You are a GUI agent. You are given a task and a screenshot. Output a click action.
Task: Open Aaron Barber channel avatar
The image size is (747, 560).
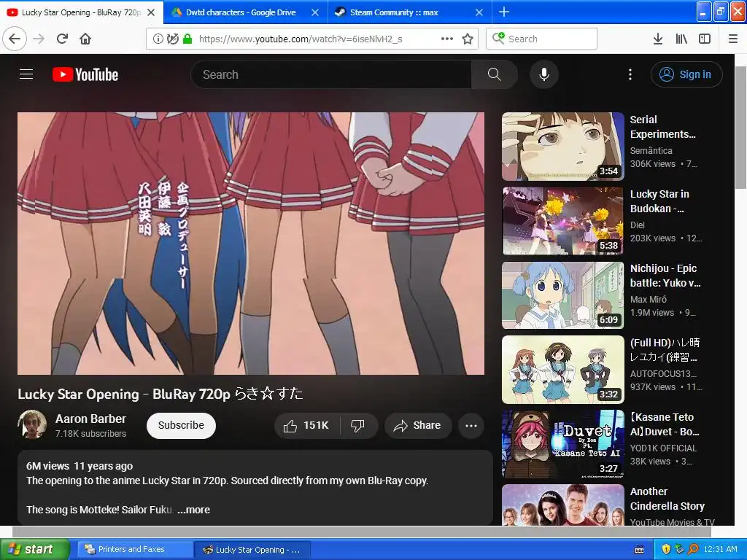[x=32, y=424]
